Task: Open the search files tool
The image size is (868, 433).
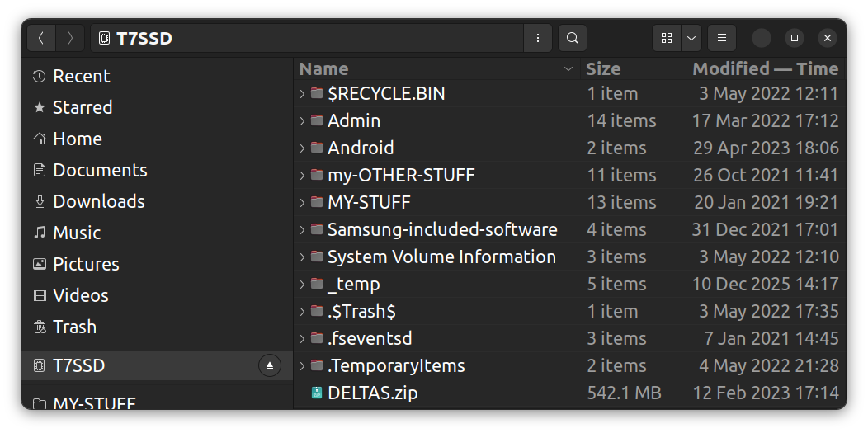Action: 572,38
